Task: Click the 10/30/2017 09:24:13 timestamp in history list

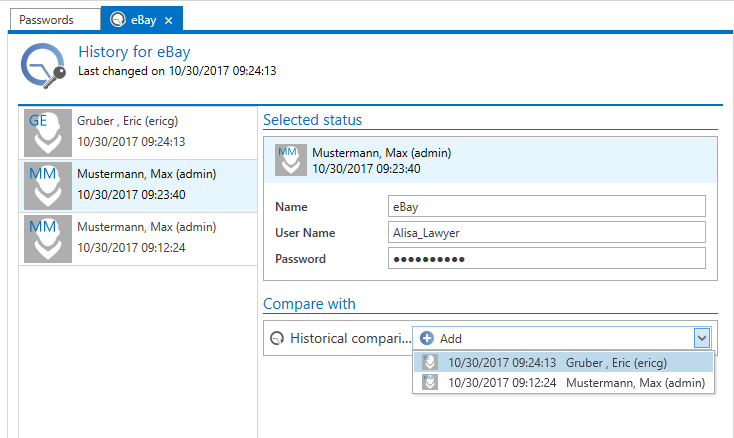Action: pyautogui.click(x=131, y=142)
